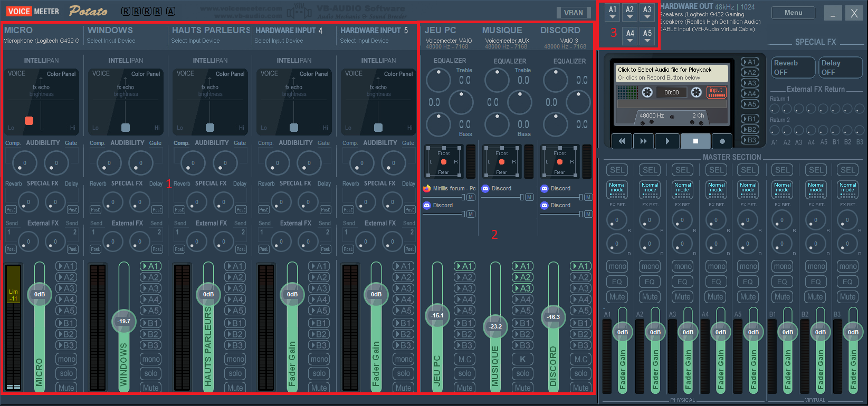
Task: Open the VBAN settings
Action: pyautogui.click(x=574, y=13)
